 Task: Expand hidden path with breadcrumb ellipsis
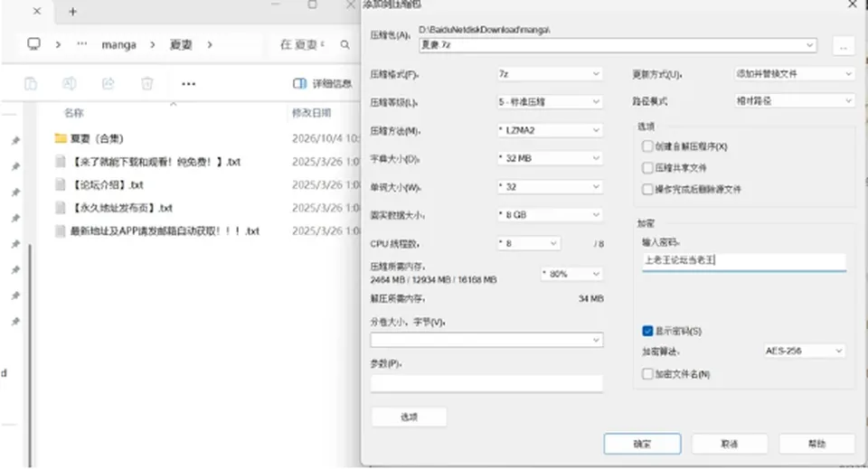[x=82, y=44]
